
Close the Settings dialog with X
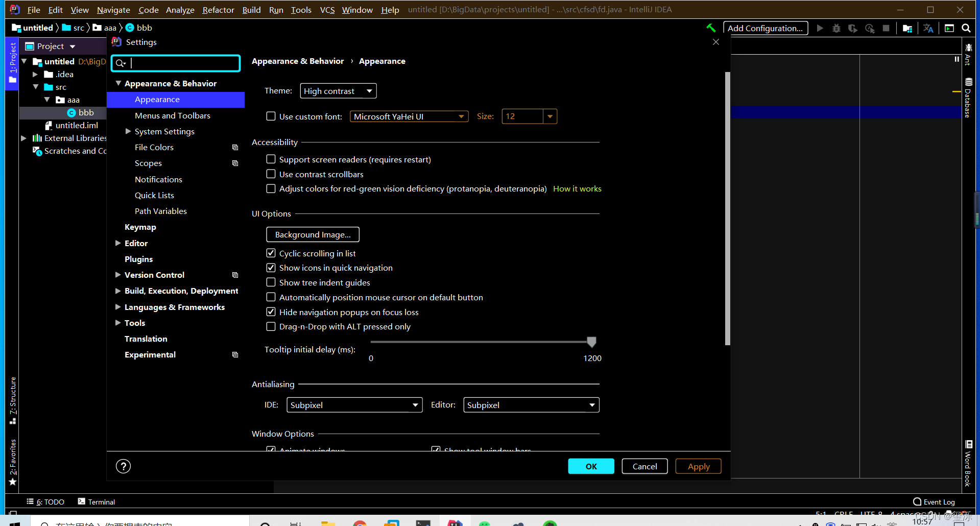pyautogui.click(x=716, y=42)
